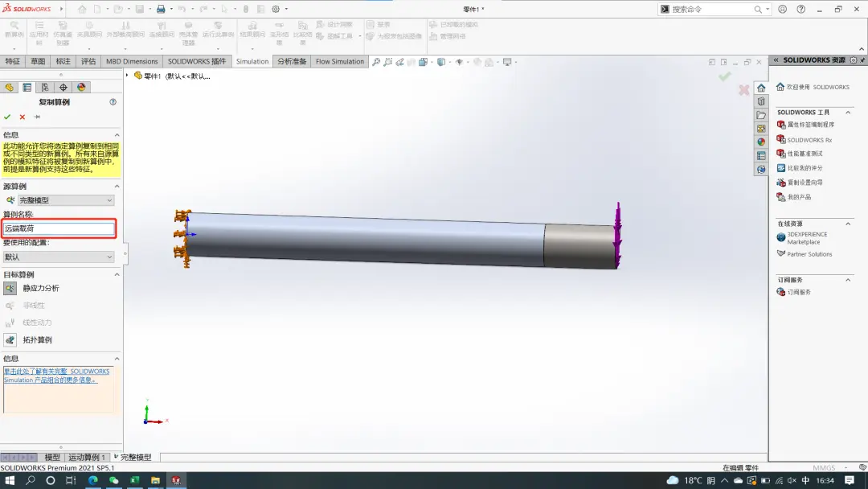The image size is (868, 489).
Task: Click the 算例名称 input field with 远端载荷
Action: [x=59, y=228]
